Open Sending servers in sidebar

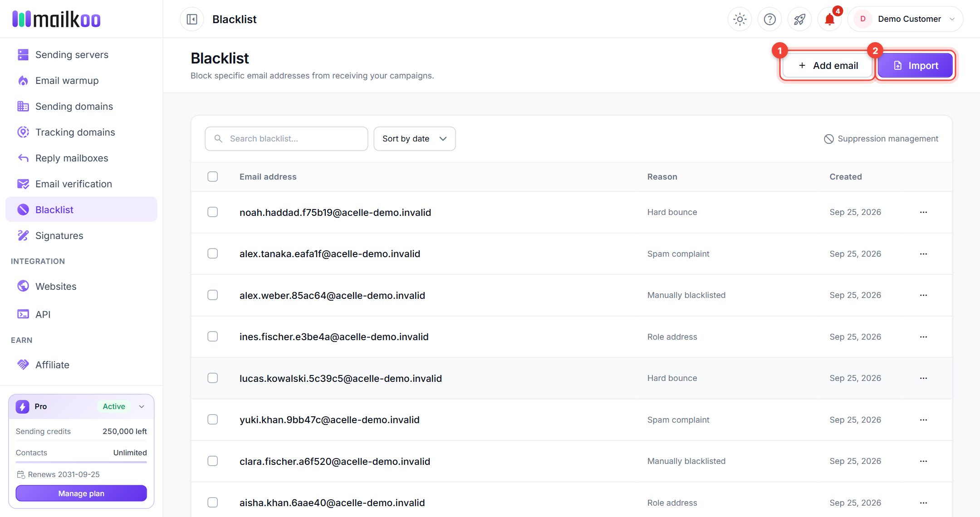point(81,54)
